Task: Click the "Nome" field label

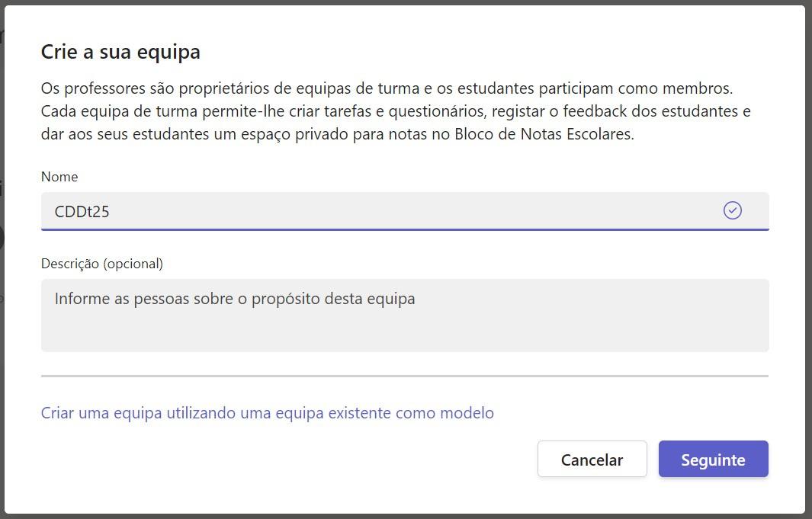Action: [x=59, y=177]
